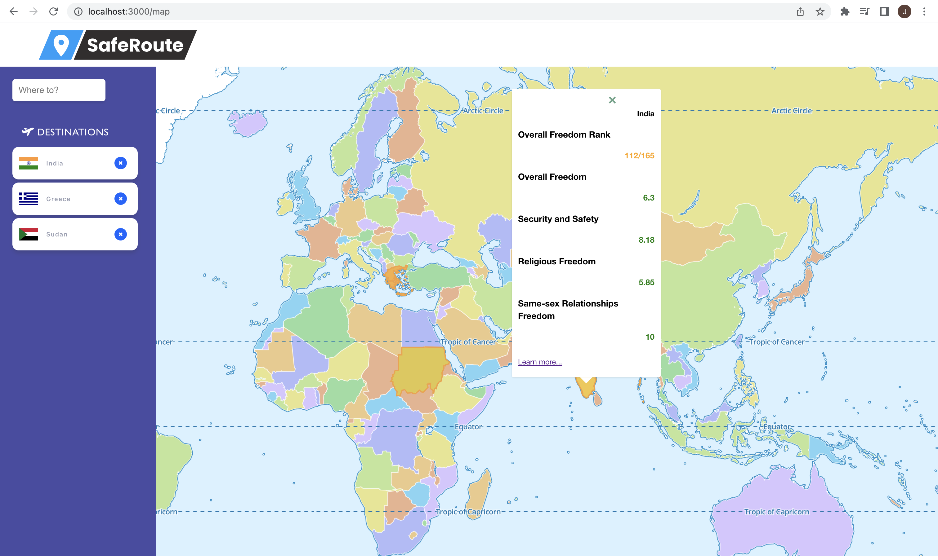938x560 pixels.
Task: Bookmark this page with star icon
Action: [x=820, y=12]
